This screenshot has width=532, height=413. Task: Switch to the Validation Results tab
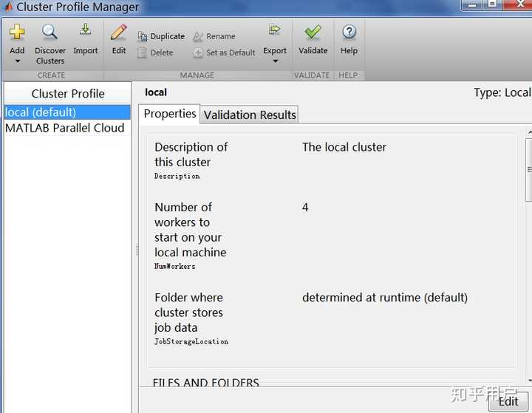pos(250,115)
